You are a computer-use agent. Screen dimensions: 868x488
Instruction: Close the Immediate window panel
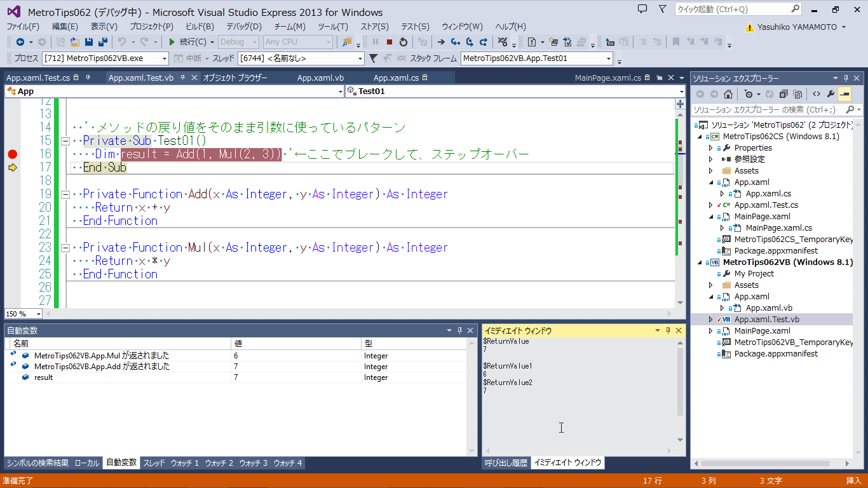pos(679,330)
